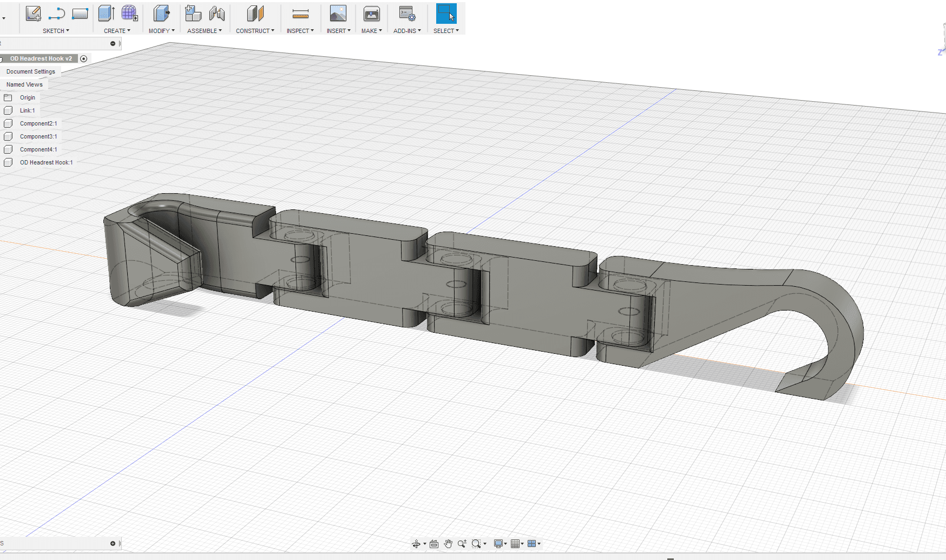Open the INSPECT menu
The image size is (946, 560).
click(x=300, y=31)
